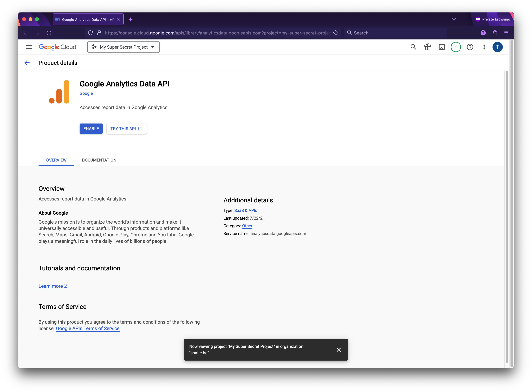Click the Cloud Shell terminal icon
532x392 pixels.
point(441,47)
